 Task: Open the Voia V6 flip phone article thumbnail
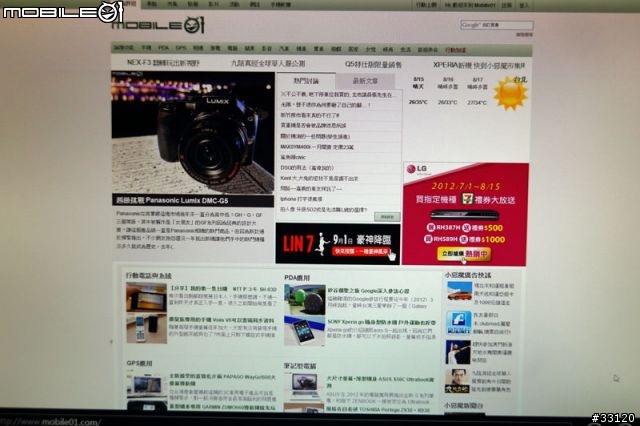click(x=146, y=328)
